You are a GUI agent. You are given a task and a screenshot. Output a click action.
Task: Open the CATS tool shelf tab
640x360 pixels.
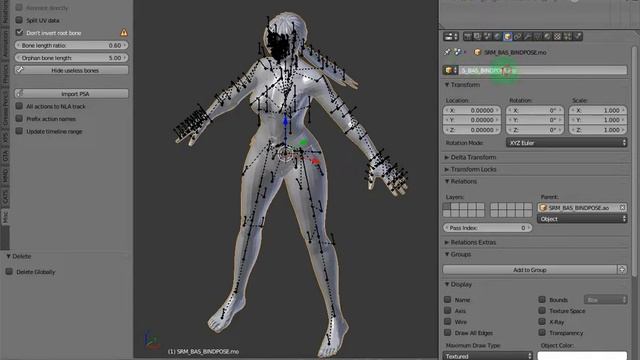[5, 196]
